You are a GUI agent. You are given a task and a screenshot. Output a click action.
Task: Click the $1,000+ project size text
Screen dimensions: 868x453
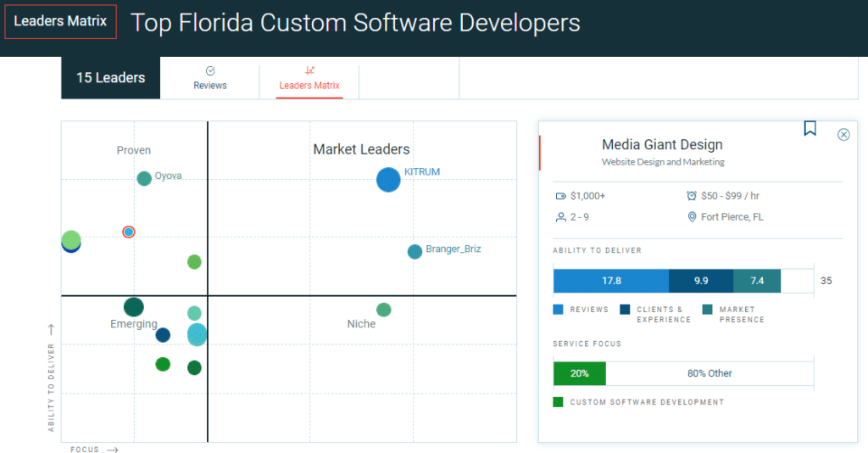[588, 196]
